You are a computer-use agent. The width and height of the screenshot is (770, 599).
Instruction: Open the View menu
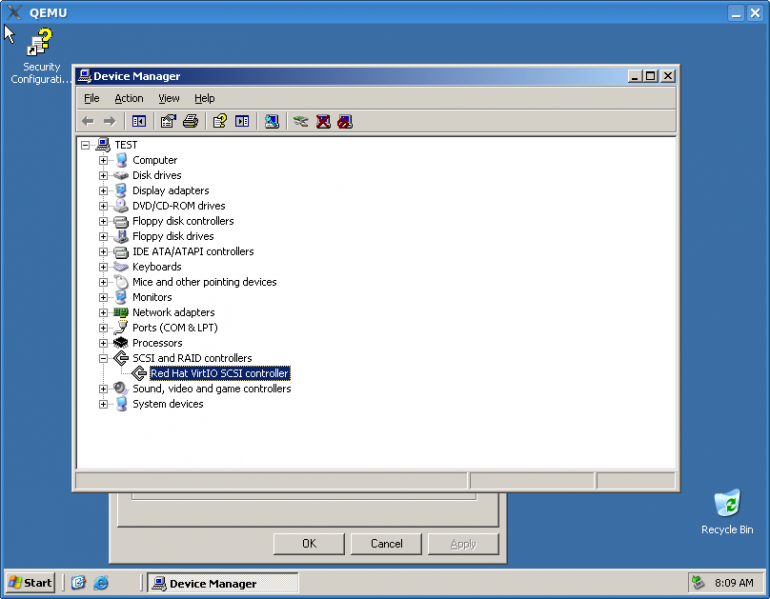tap(169, 98)
